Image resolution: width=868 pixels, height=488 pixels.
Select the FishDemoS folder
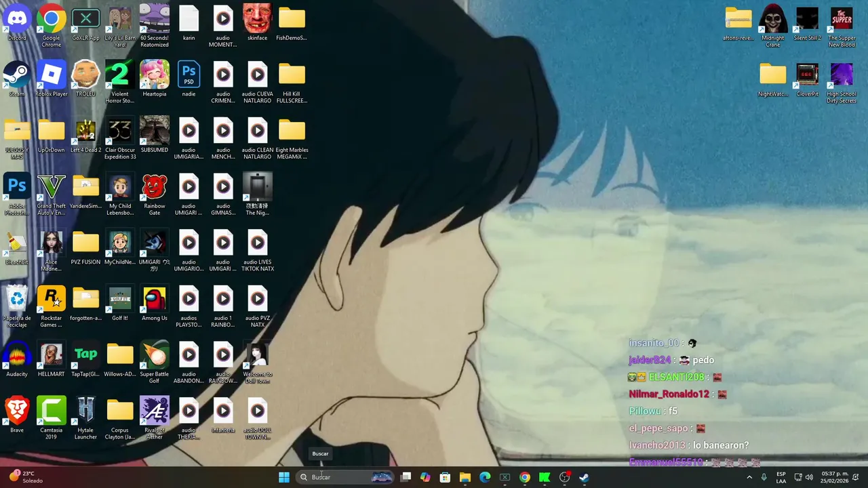click(x=292, y=23)
